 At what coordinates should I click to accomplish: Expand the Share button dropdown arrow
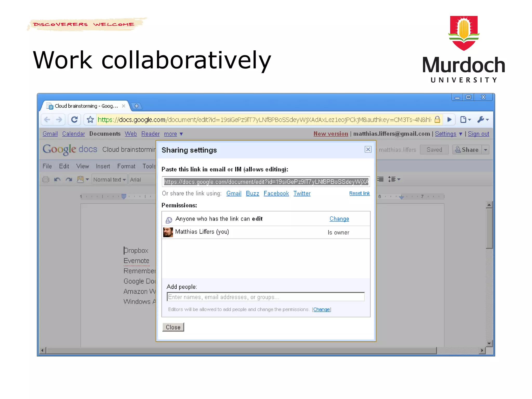(486, 150)
